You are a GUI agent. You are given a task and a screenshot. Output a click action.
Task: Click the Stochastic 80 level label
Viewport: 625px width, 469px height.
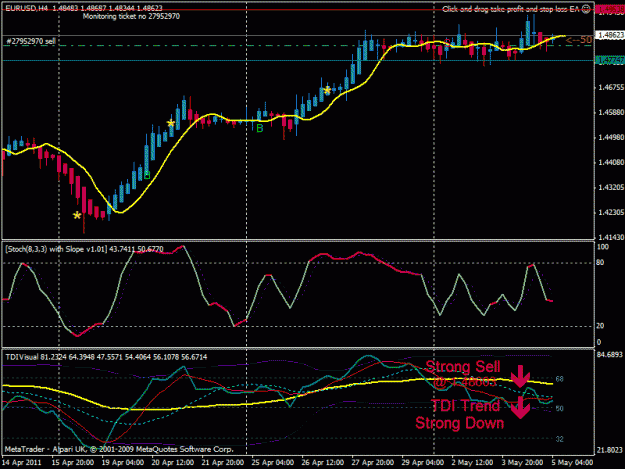(x=600, y=262)
